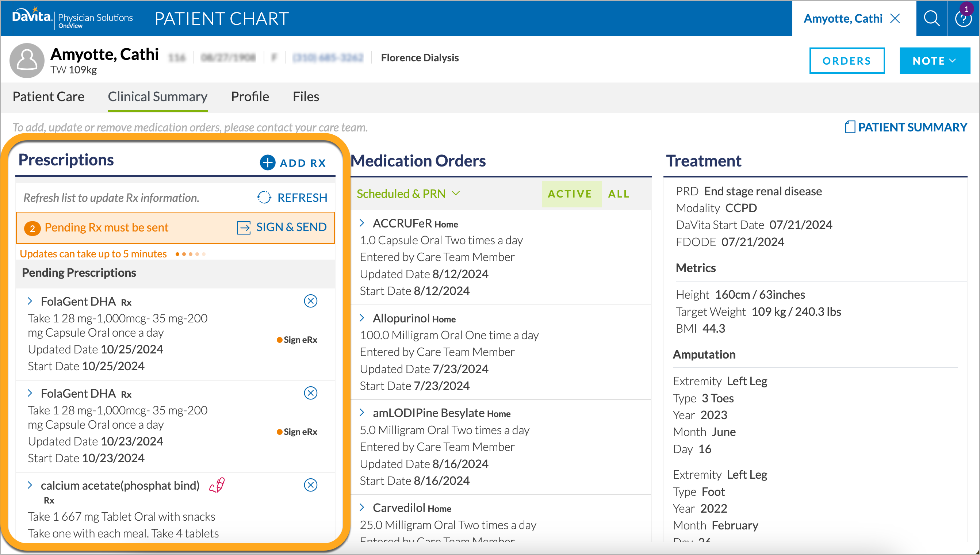Click Sign & Send link text
980x555 pixels.
pos(291,227)
